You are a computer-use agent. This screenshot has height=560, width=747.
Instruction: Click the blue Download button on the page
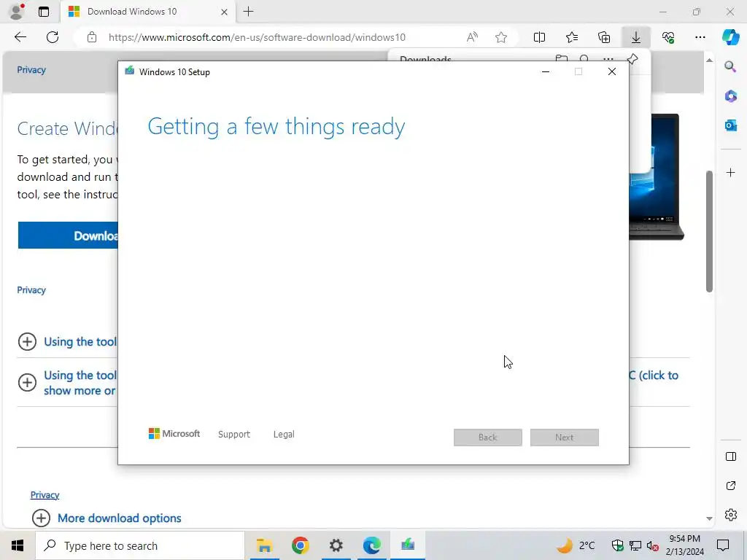click(x=68, y=236)
